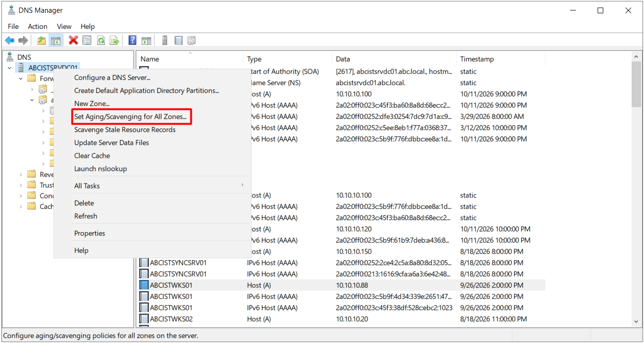Open Properties from the toolbar icon
The image size is (644, 343).
tap(87, 40)
